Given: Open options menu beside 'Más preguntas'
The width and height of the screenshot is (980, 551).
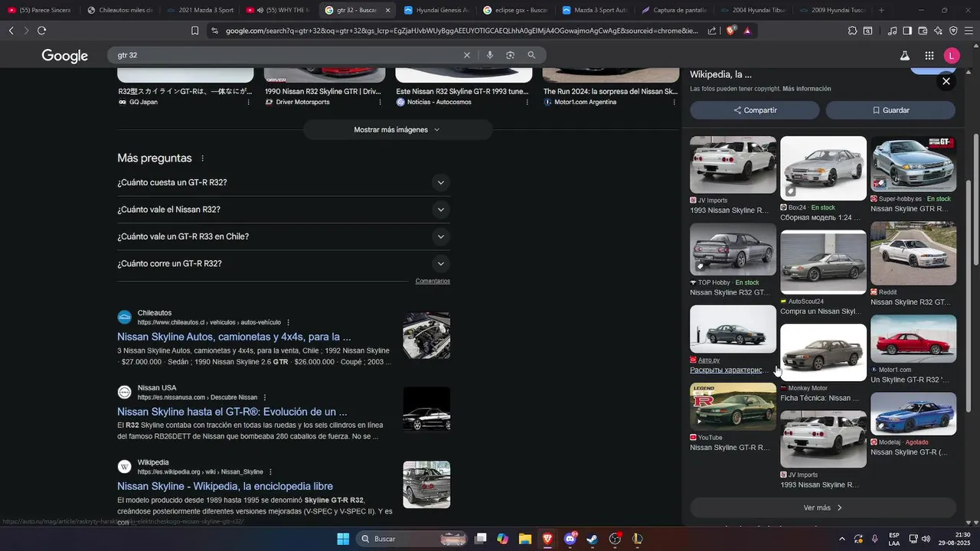Looking at the screenshot, I should pos(203,158).
